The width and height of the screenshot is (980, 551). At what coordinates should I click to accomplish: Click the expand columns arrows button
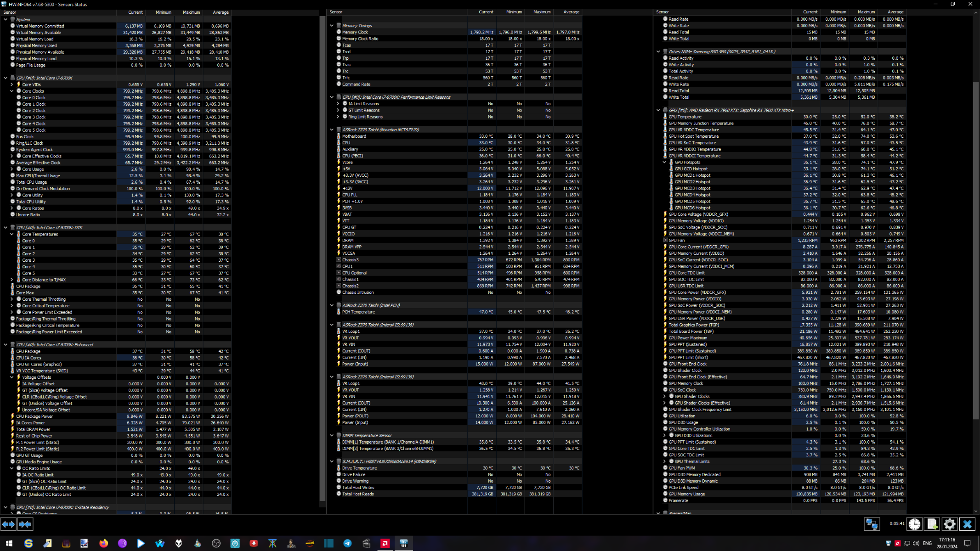(x=8, y=524)
